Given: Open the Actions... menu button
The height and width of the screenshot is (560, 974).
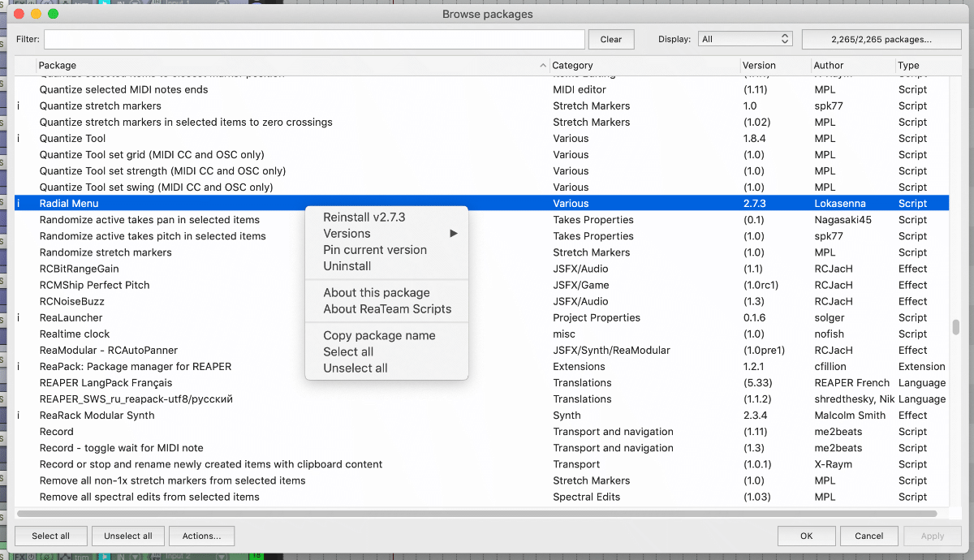Looking at the screenshot, I should pyautogui.click(x=201, y=536).
